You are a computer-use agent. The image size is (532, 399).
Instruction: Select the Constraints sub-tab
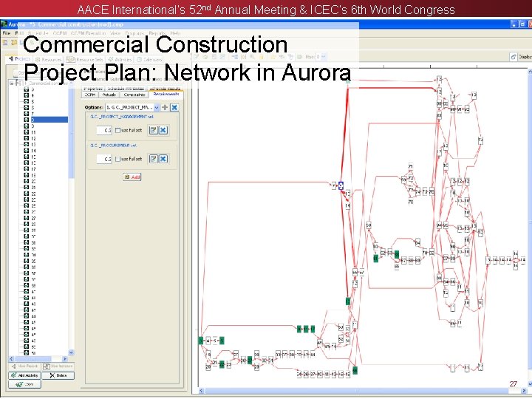pyautogui.click(x=134, y=95)
